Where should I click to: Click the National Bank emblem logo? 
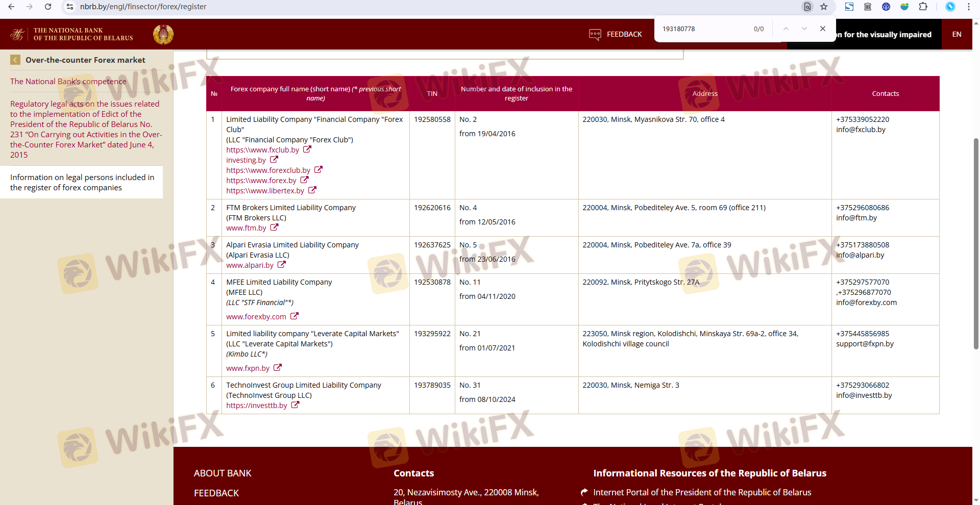point(163,34)
